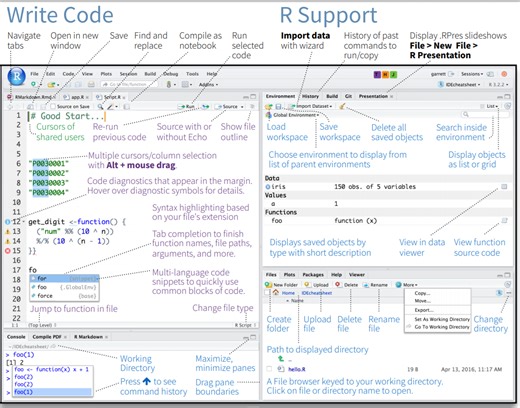Viewport: 520px width, 408px height.
Task: Click the Rename button
Action: tap(375, 285)
